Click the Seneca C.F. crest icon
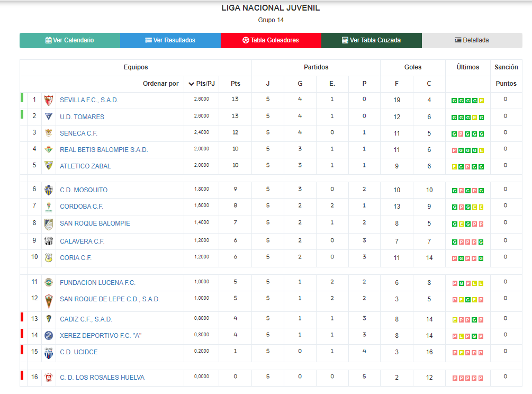The height and width of the screenshot is (394, 532). click(x=49, y=133)
